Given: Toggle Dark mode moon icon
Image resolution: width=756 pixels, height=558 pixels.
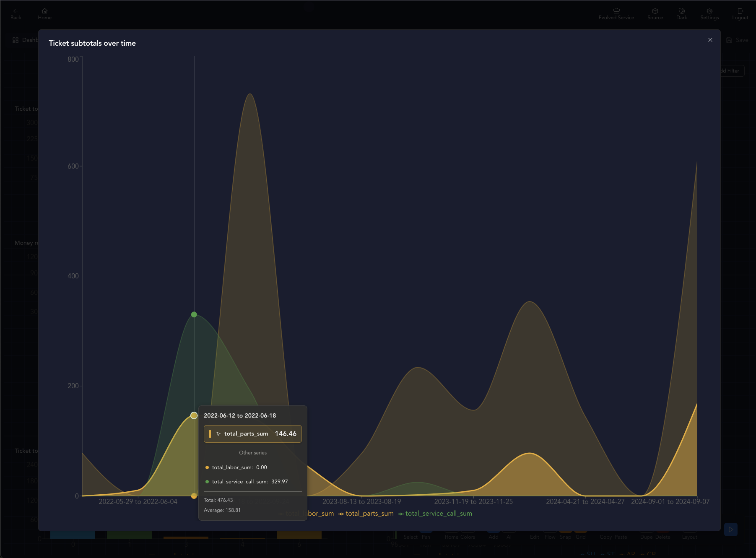Looking at the screenshot, I should (681, 11).
